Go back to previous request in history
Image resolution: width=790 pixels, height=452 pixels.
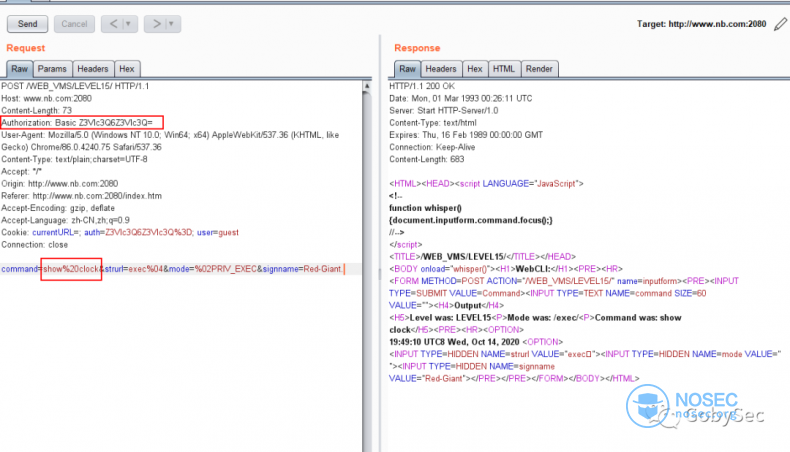(114, 24)
